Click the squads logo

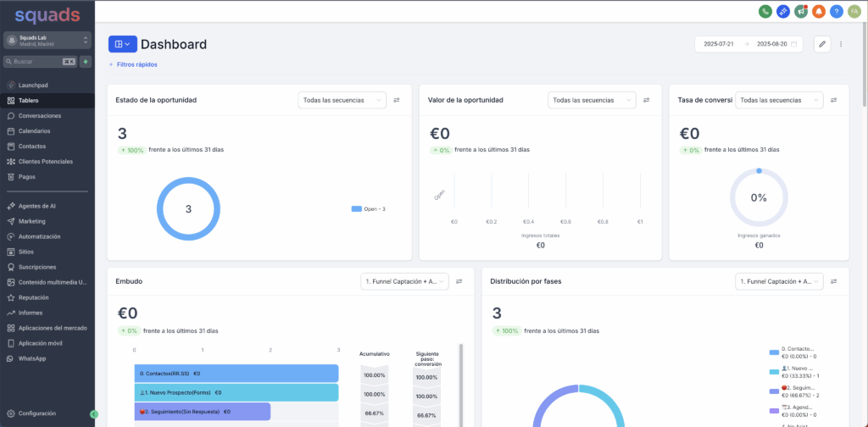(x=47, y=14)
